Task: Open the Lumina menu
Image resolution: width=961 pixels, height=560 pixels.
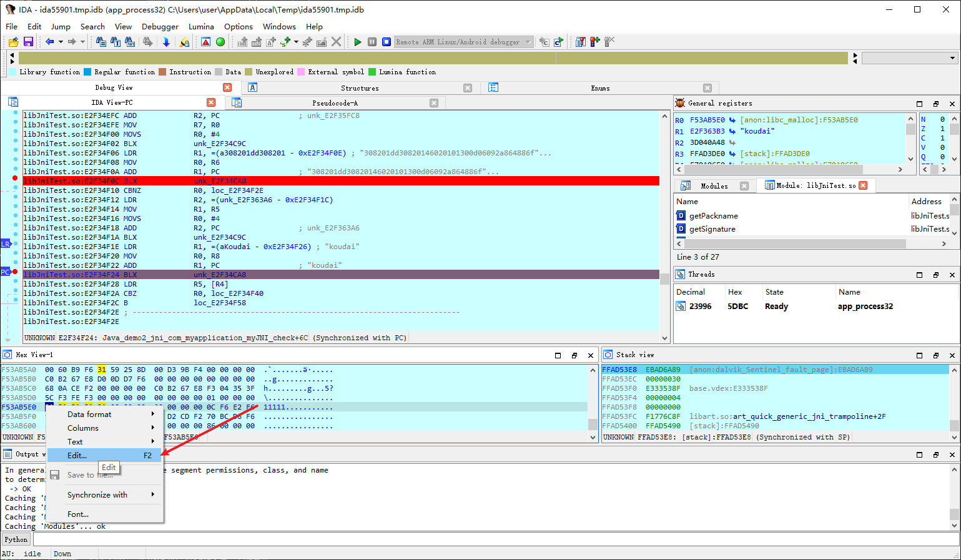Action: [x=201, y=26]
